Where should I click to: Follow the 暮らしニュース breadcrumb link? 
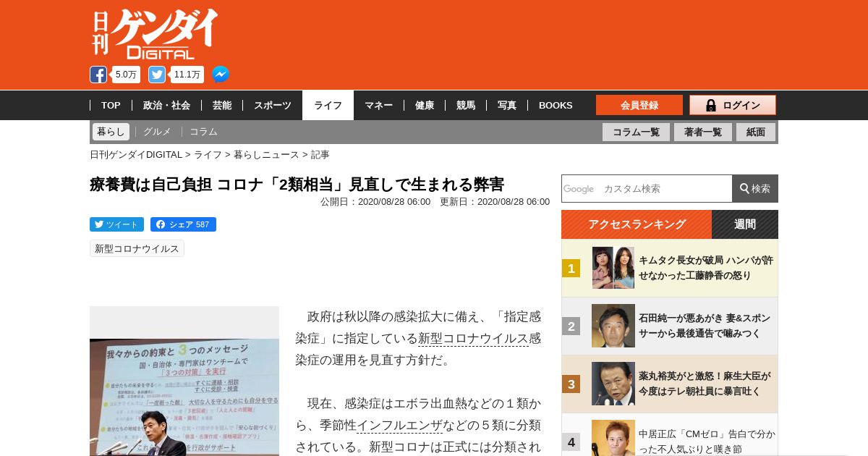coord(266,154)
